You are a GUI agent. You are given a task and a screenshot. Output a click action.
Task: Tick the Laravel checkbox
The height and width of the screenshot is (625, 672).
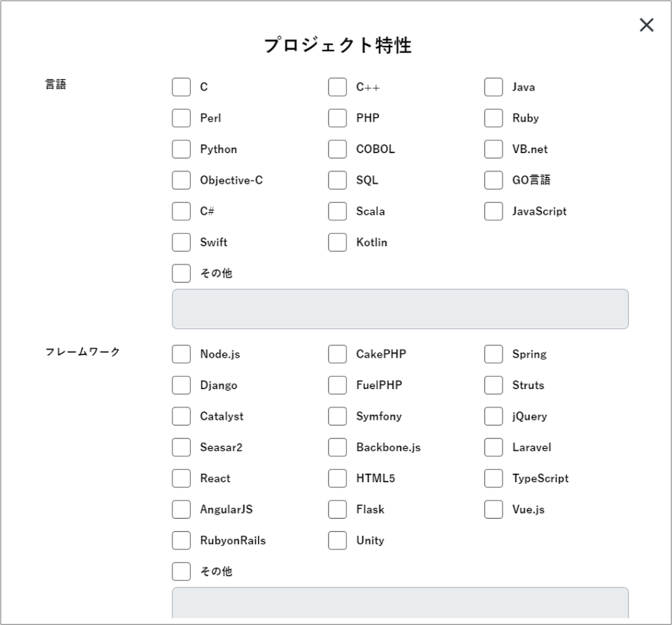(493, 447)
